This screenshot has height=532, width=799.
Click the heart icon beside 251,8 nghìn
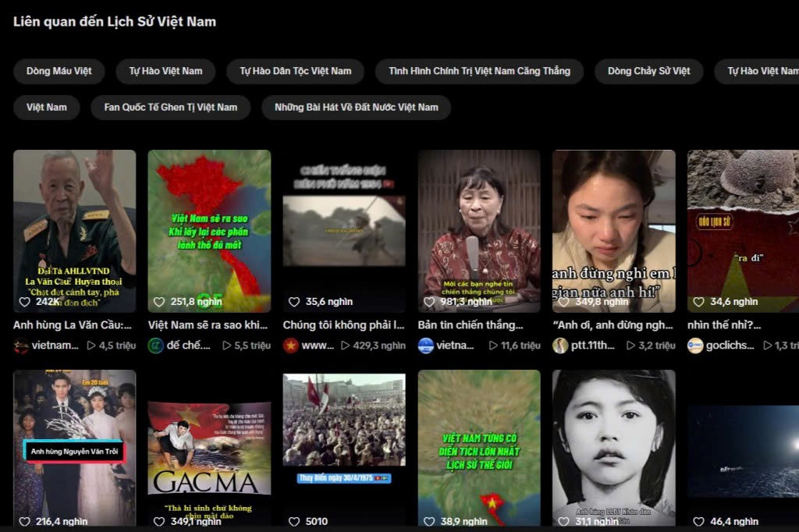(x=159, y=302)
